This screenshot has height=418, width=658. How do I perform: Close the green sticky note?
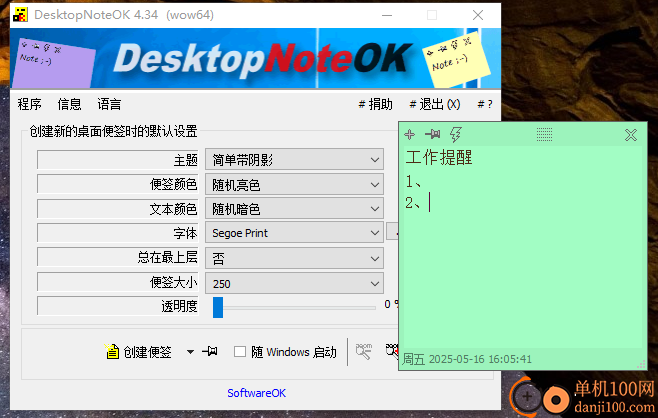[x=631, y=135]
